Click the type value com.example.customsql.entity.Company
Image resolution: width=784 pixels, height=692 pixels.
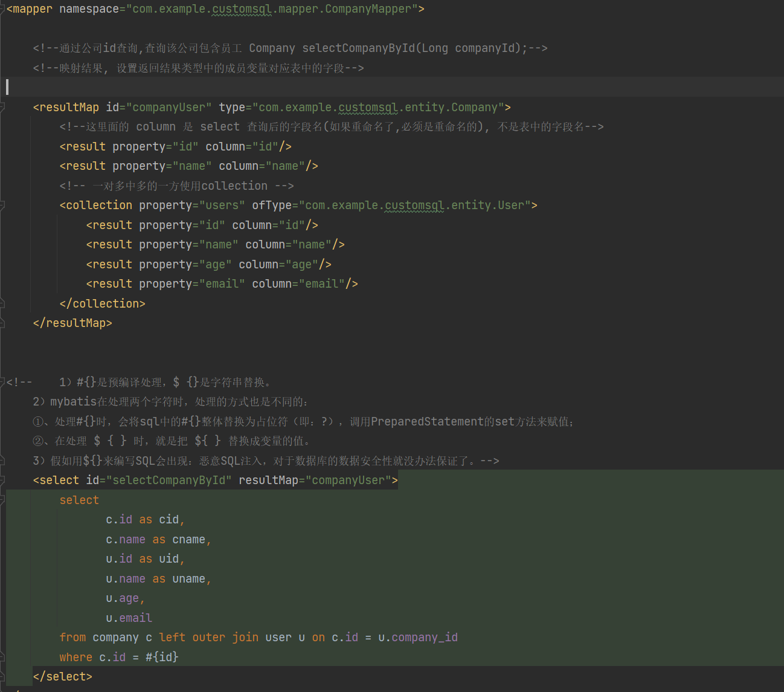[378, 108]
